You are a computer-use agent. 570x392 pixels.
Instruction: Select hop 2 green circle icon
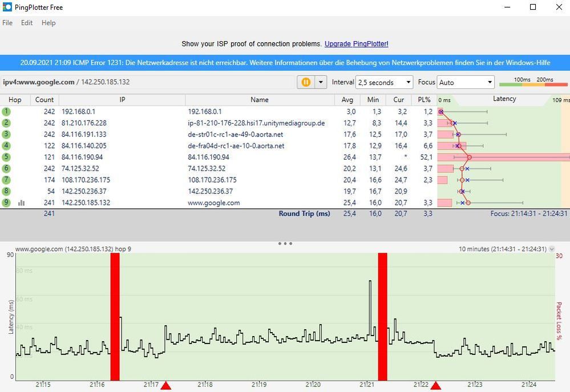6,123
